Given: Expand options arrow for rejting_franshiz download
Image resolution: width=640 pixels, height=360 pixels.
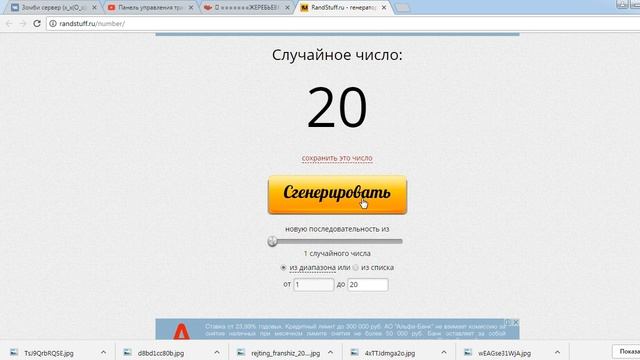Looking at the screenshot, I should [330, 352].
